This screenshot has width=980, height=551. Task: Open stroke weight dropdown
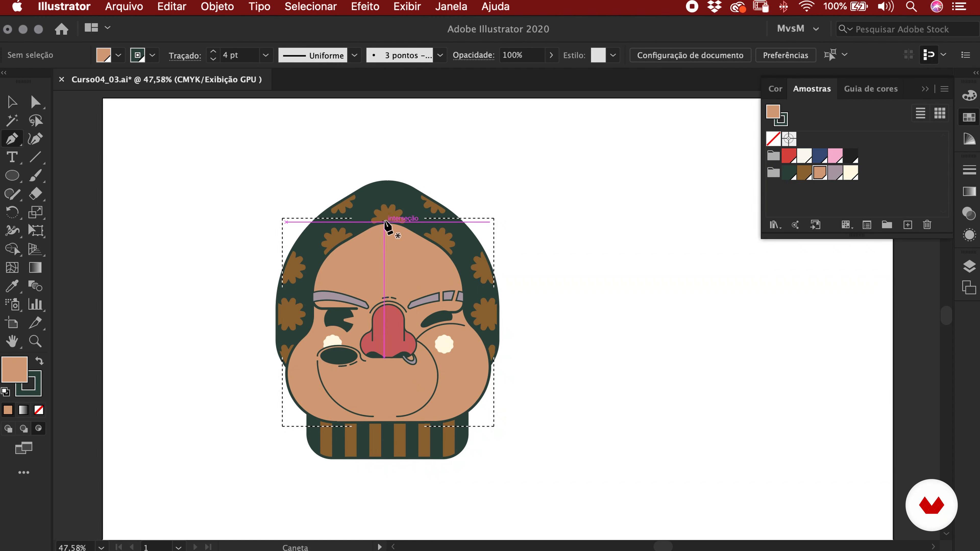[x=265, y=55]
